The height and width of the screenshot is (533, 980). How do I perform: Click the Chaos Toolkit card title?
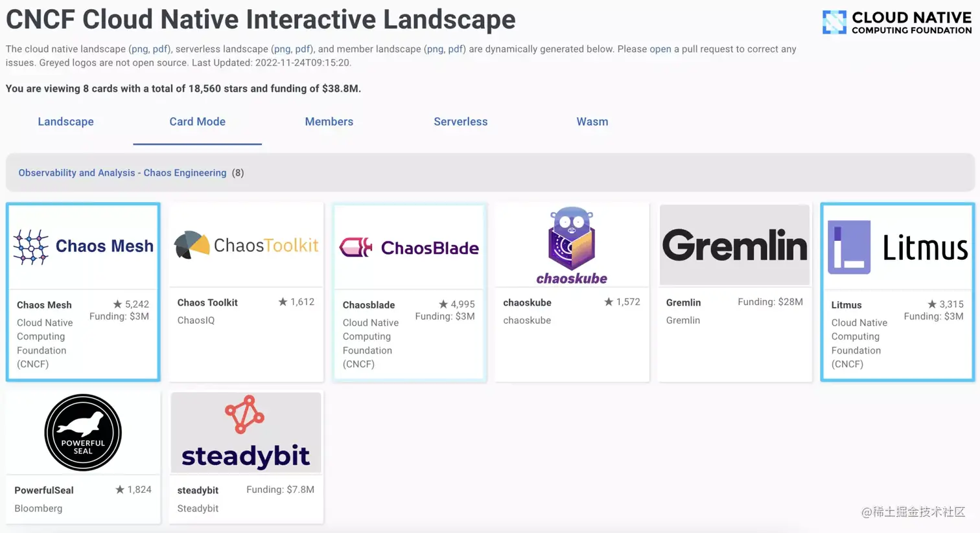(207, 302)
